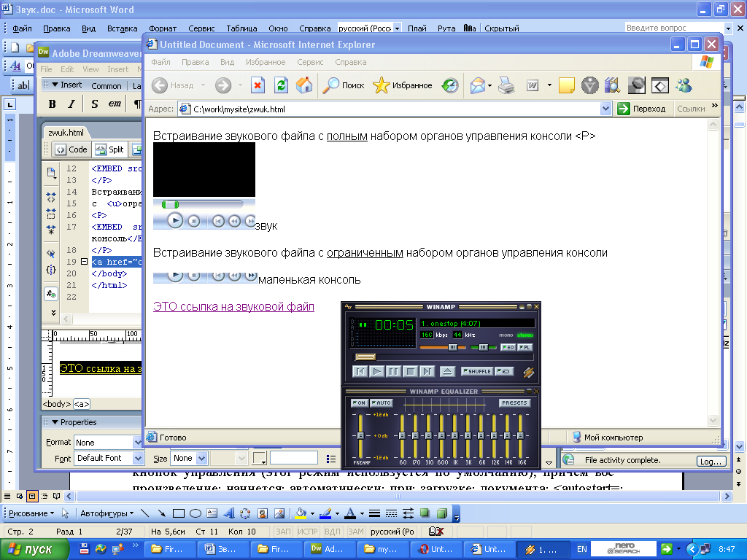Refresh the Internet Explorer page
Screen dimensions: 747x560
click(281, 85)
